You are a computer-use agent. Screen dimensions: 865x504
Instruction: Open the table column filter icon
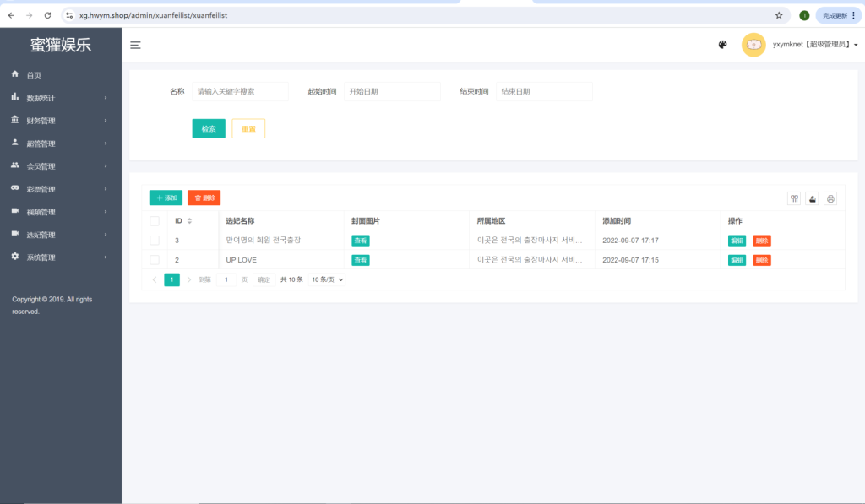point(794,198)
